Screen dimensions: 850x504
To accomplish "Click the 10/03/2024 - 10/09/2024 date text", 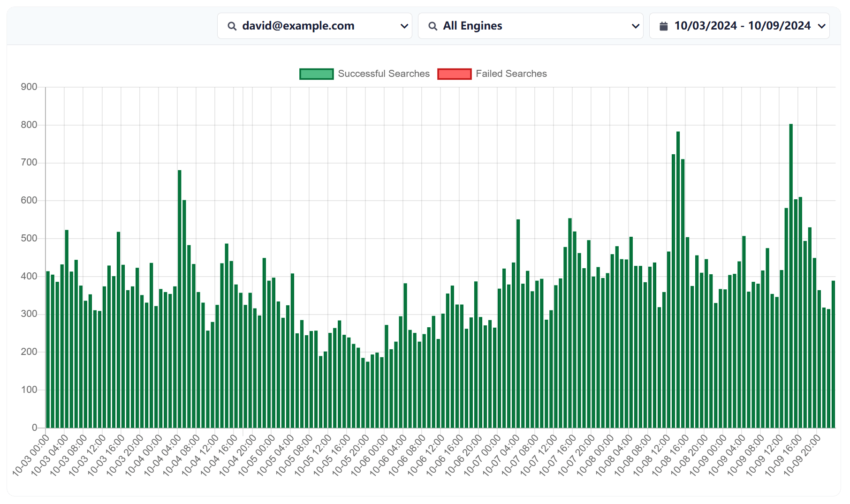I will 742,26.
